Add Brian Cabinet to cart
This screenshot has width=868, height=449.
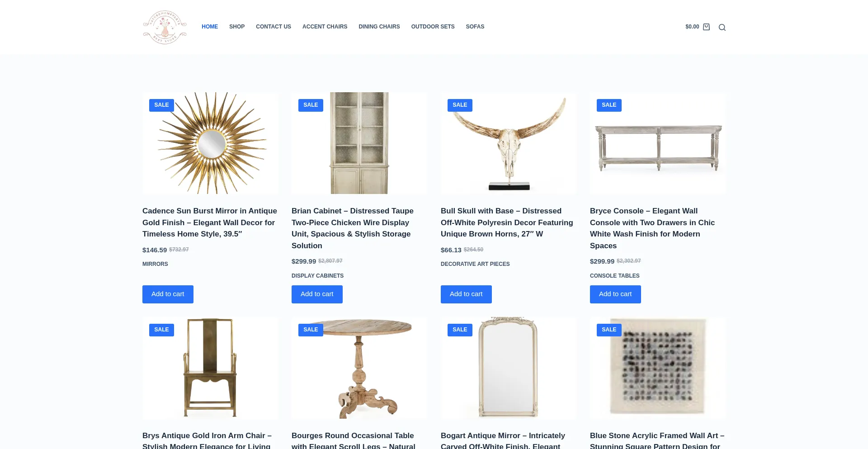pyautogui.click(x=317, y=294)
